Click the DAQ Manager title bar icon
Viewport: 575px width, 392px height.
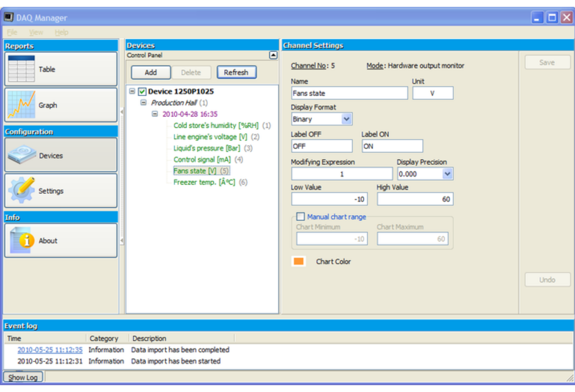[x=9, y=17]
